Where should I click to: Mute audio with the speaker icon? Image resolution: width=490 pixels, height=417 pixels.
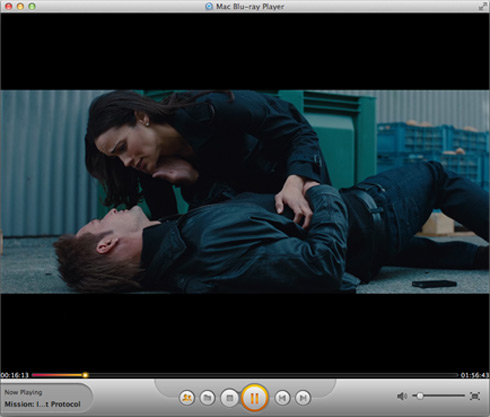click(x=402, y=396)
